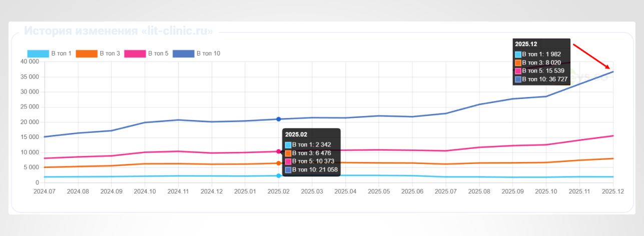Toggle the 'В топ 3' legend series

(x=98, y=53)
